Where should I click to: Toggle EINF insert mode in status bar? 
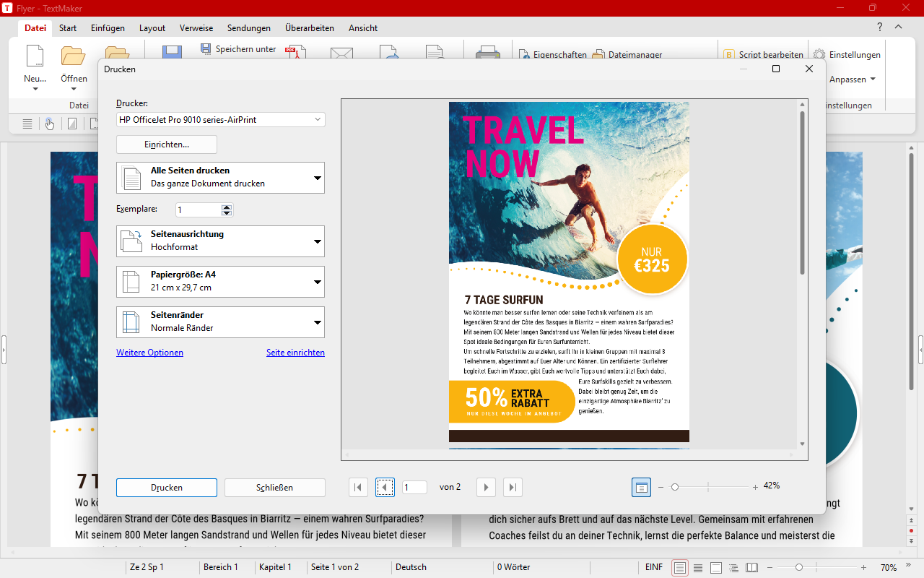click(x=654, y=568)
